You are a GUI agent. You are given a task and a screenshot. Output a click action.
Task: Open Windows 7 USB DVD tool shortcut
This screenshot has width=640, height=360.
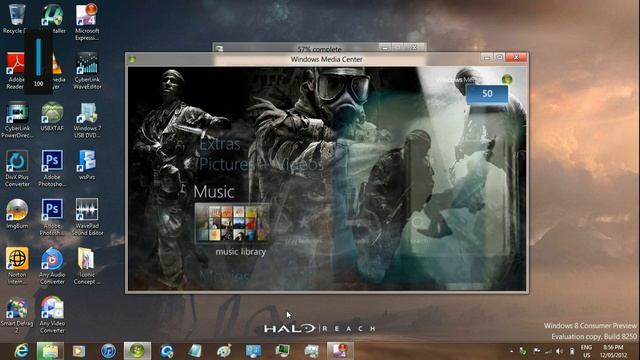click(87, 120)
